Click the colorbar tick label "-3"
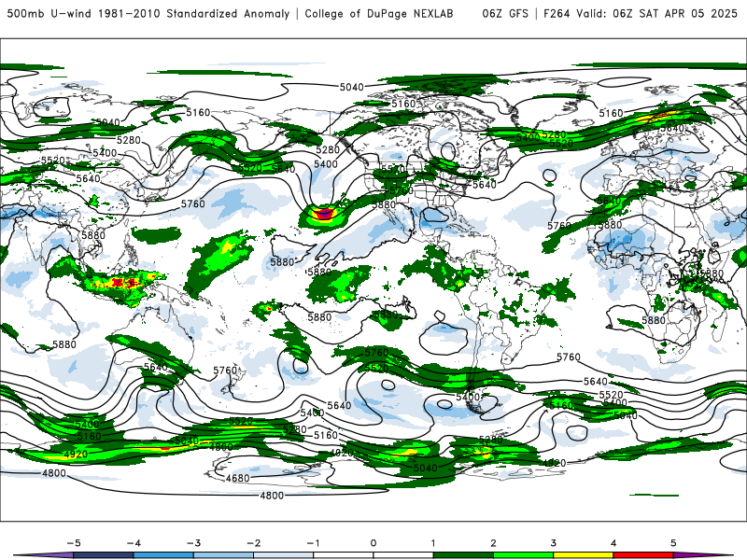This screenshot has height=560, width=747. click(193, 543)
